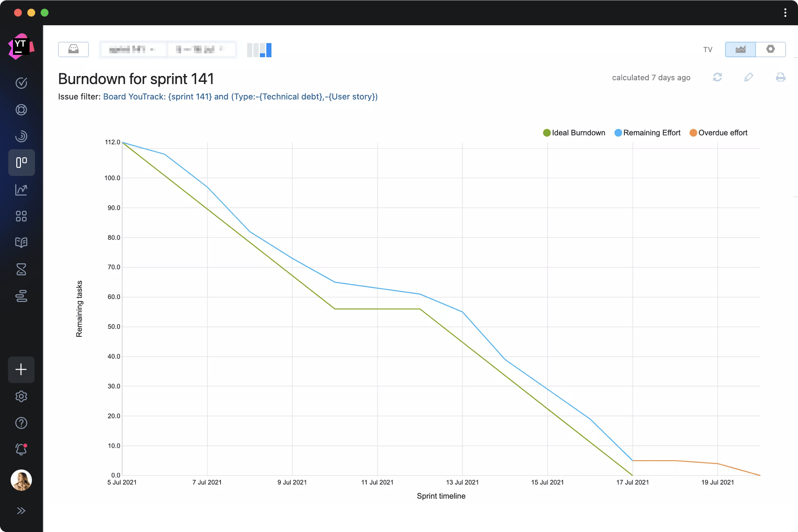
Task: Collapse the sidebar with the double chevron
Action: (21, 510)
